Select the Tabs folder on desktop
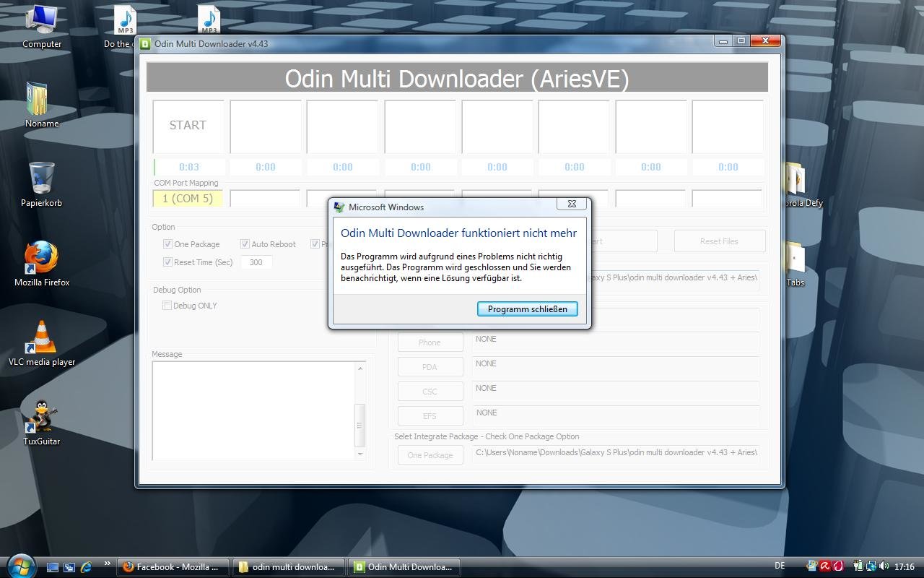 coord(795,264)
